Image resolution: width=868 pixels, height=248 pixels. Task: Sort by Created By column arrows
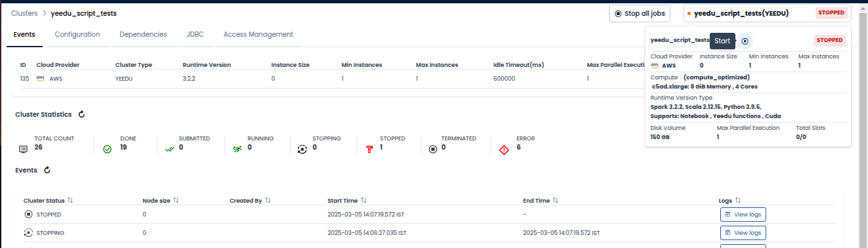(x=268, y=200)
